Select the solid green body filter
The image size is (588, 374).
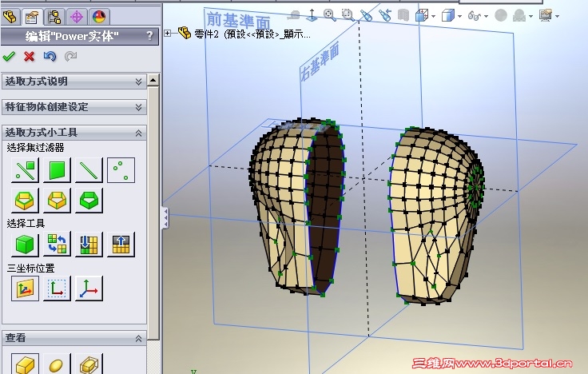click(x=89, y=201)
